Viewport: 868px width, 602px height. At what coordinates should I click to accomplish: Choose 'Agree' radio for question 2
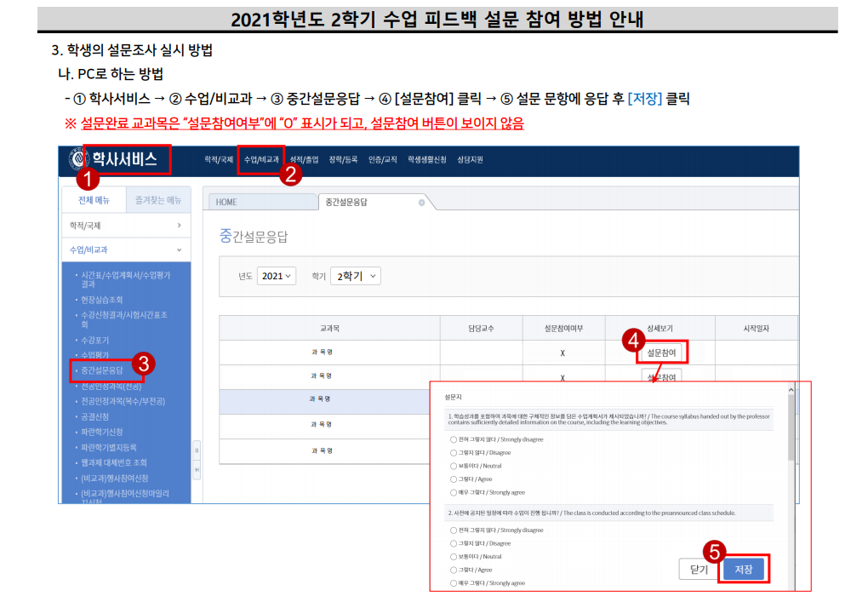pyautogui.click(x=454, y=570)
